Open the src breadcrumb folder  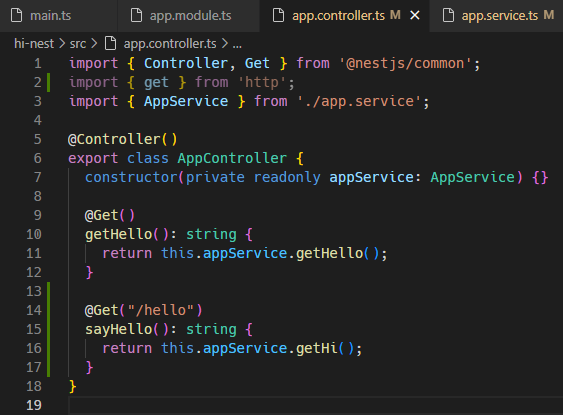[78, 43]
